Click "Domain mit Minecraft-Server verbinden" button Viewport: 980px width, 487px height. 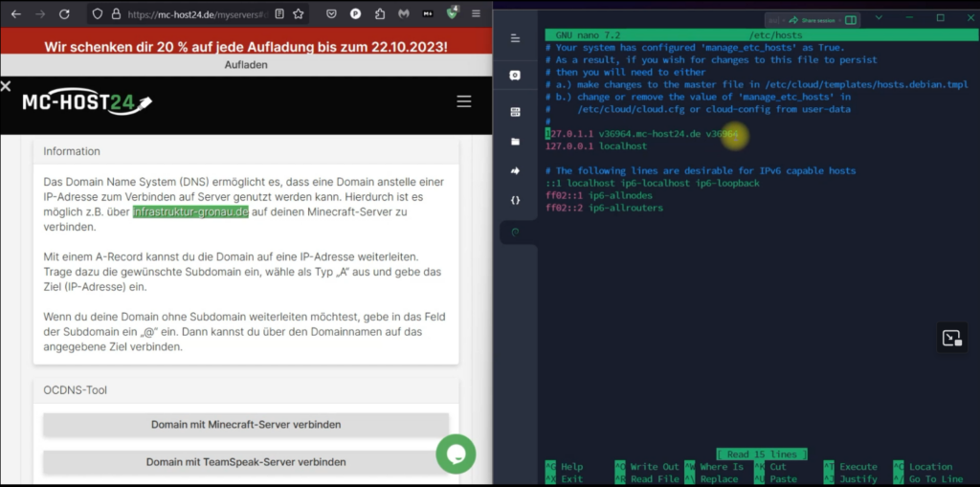click(246, 425)
